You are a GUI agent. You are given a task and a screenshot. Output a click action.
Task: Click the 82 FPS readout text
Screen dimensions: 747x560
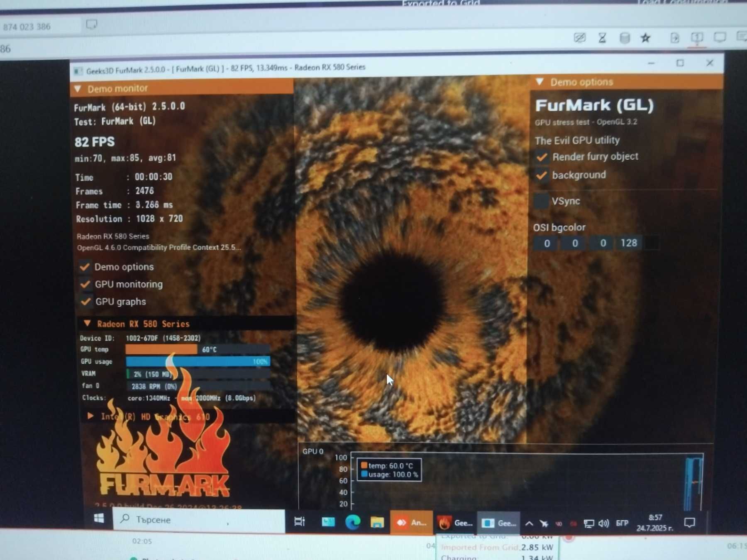coord(95,142)
